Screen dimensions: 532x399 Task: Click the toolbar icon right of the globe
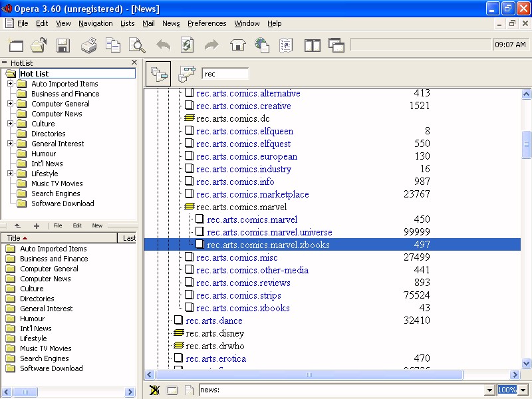[286, 45]
